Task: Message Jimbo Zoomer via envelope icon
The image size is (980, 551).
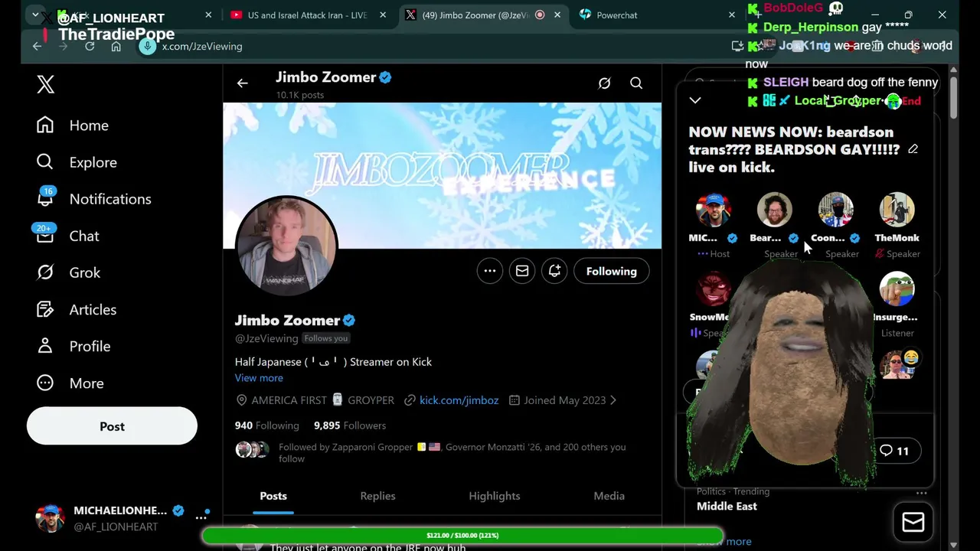Action: point(522,271)
